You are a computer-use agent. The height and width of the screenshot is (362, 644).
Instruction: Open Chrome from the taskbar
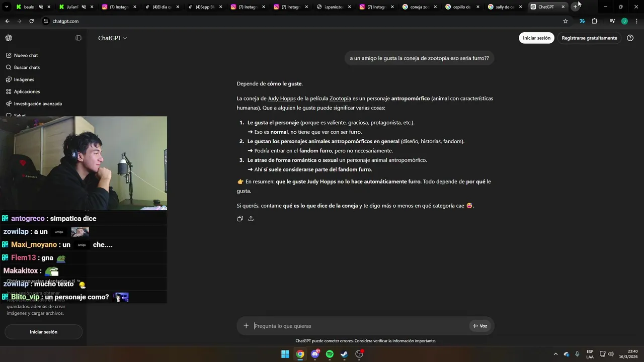pos(300,354)
